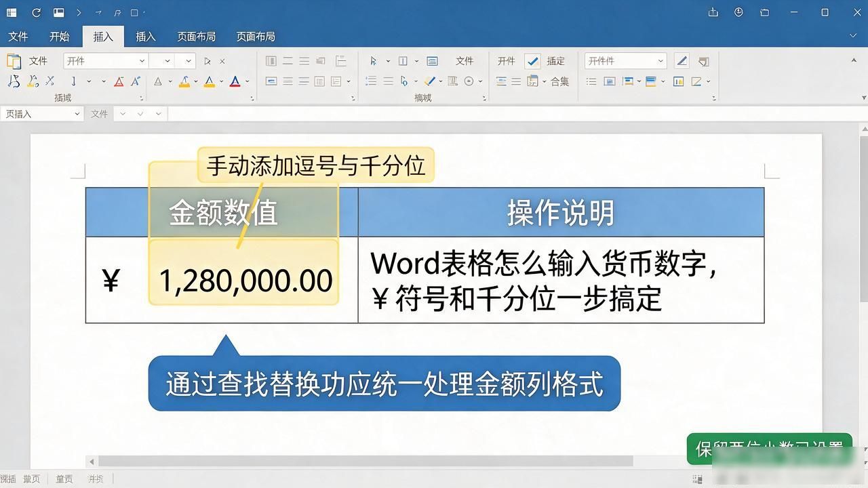Click the 金额数值 table header cell

click(222, 212)
